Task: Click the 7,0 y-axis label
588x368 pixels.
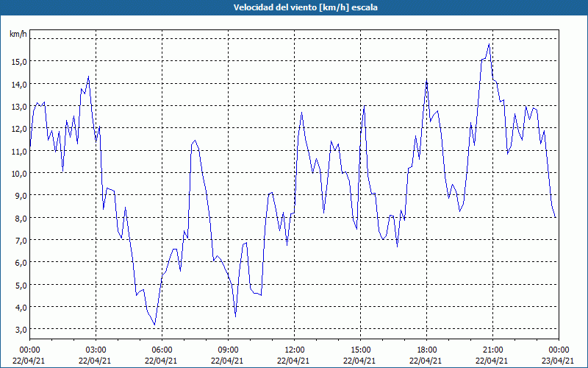Action: pyautogui.click(x=21, y=241)
